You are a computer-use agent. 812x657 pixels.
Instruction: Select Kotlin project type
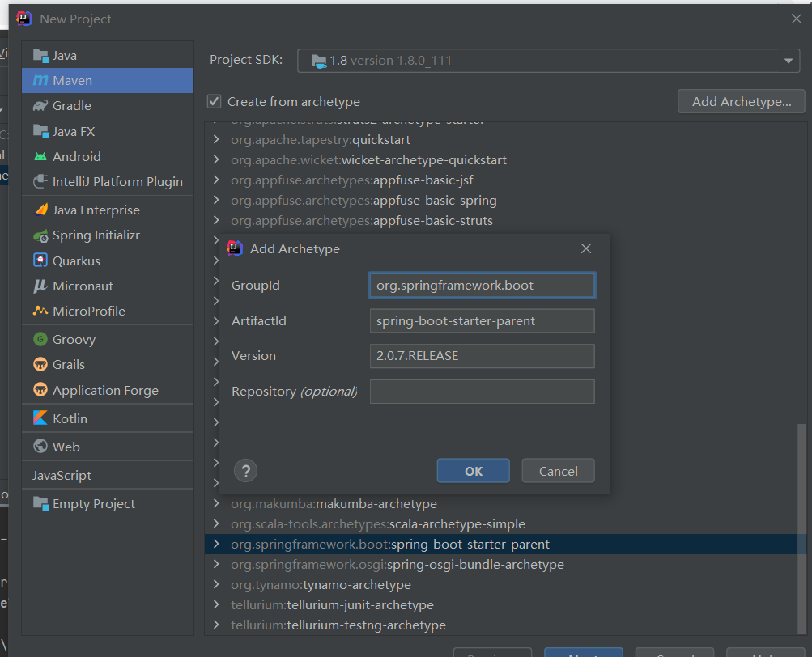tap(107, 418)
